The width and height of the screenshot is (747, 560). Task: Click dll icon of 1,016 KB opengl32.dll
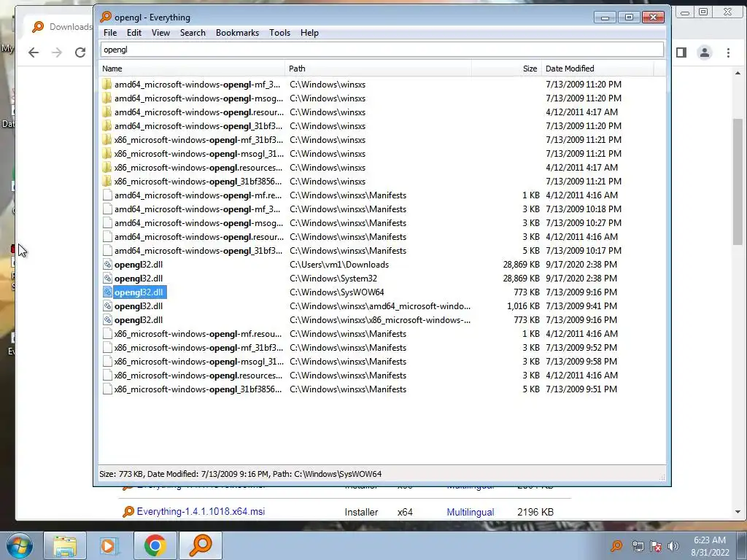(108, 306)
